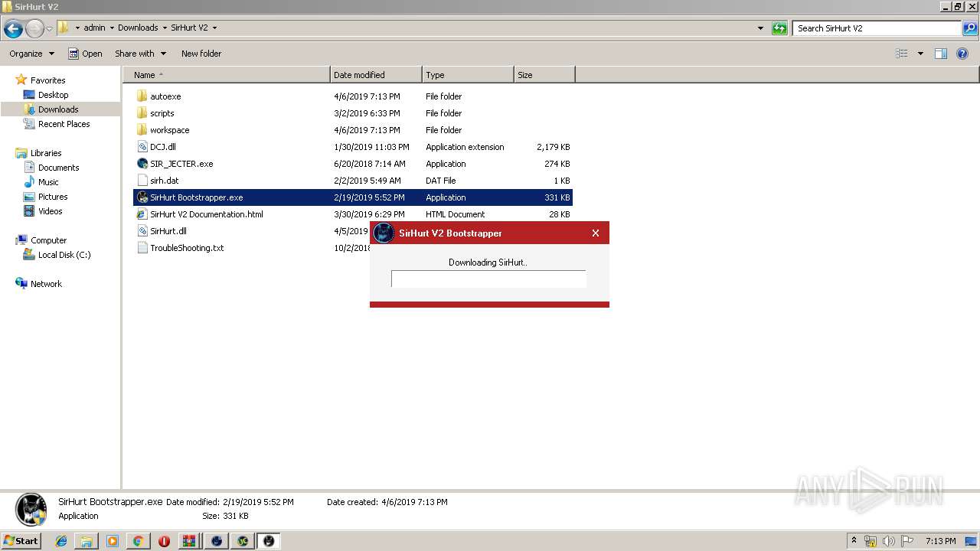Select the workspace folder icon
The image size is (980, 551).
point(142,130)
